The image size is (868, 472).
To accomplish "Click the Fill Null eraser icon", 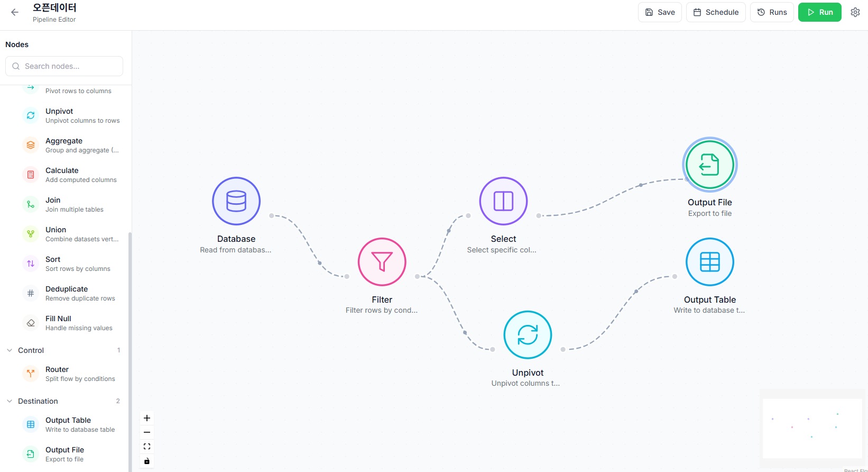I will click(31, 323).
